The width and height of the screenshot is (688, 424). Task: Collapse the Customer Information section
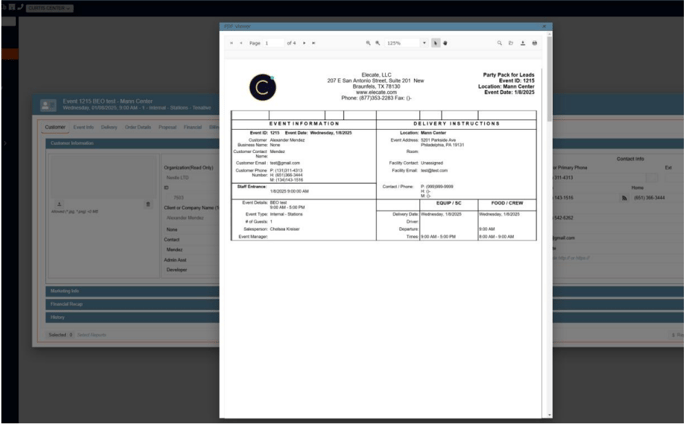(133, 143)
